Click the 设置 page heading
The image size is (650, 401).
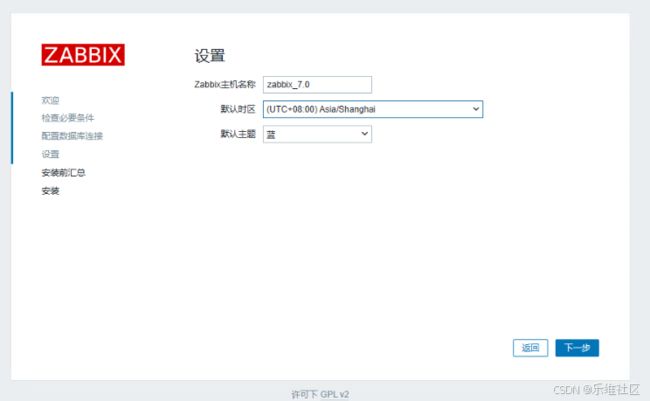pyautogui.click(x=210, y=56)
